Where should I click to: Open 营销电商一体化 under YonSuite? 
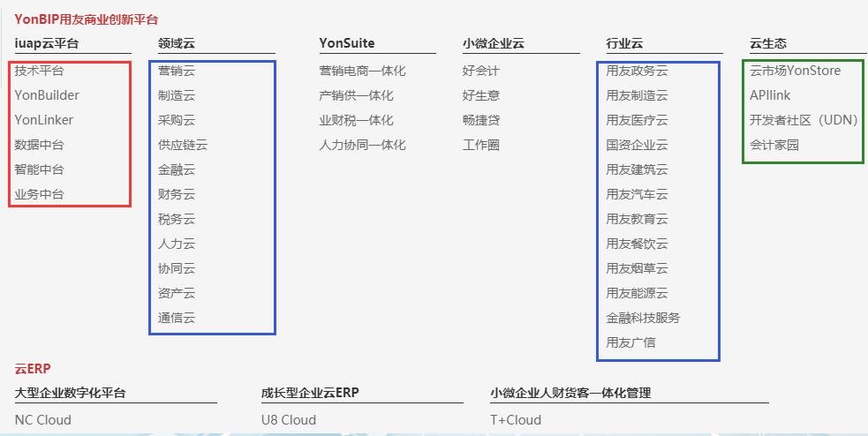coord(363,71)
